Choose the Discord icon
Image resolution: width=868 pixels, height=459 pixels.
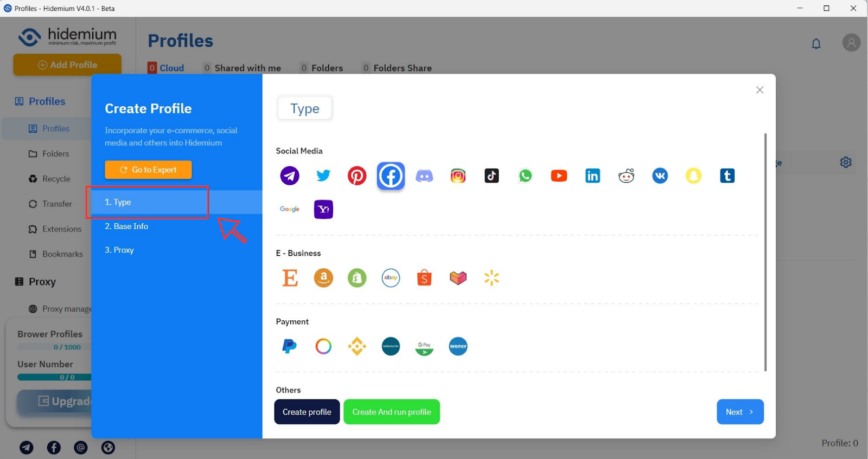point(424,176)
